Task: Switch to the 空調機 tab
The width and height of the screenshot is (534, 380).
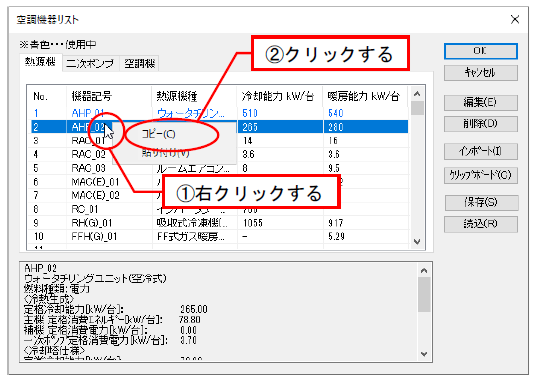Action: (x=139, y=64)
